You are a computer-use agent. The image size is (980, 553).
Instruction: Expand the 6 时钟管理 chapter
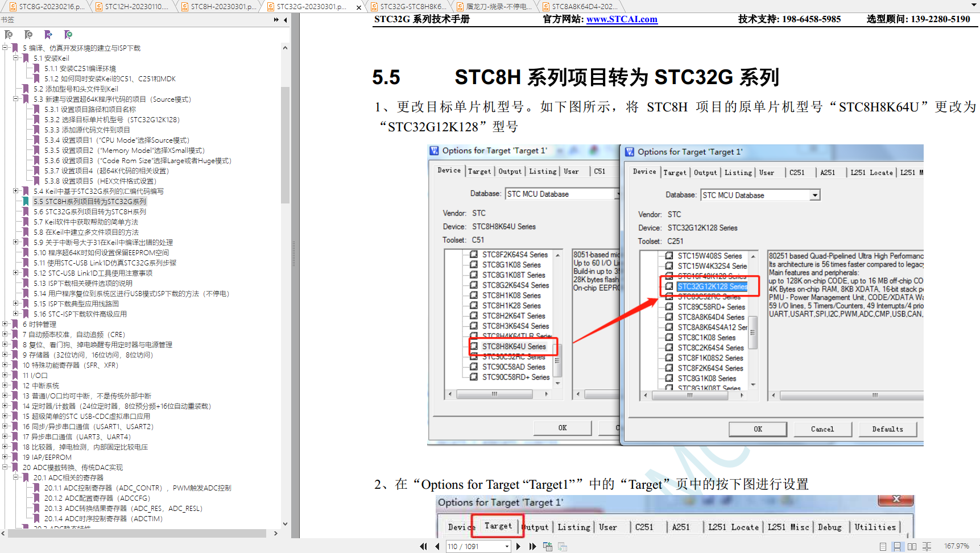point(5,324)
